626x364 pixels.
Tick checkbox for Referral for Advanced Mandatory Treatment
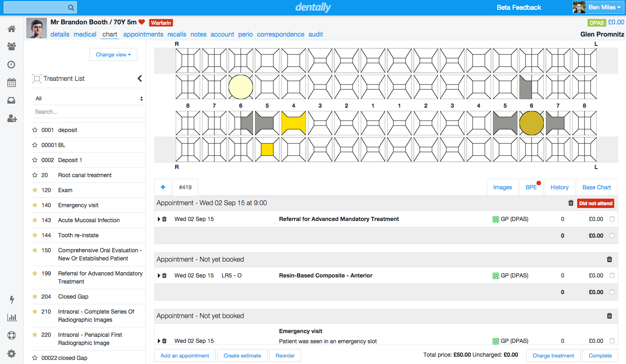(x=612, y=219)
